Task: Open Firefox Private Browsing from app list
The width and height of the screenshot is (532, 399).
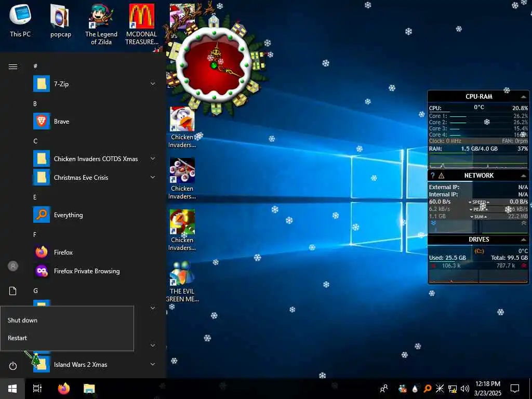Action: (x=96, y=271)
